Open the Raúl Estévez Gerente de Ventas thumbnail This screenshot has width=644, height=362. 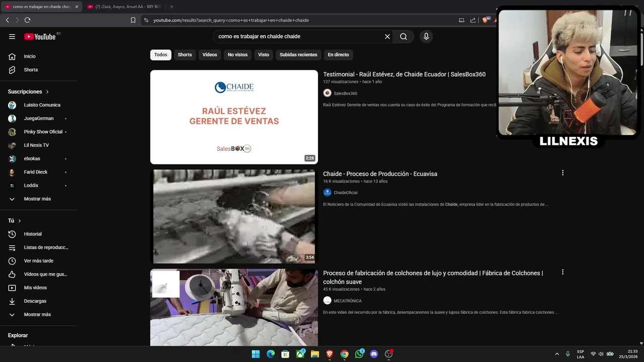[x=234, y=117]
